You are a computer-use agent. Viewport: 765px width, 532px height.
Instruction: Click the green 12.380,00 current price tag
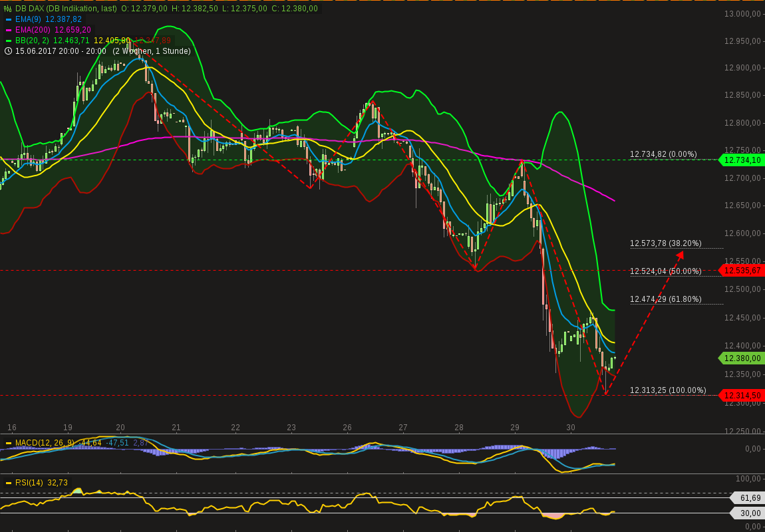(x=742, y=358)
